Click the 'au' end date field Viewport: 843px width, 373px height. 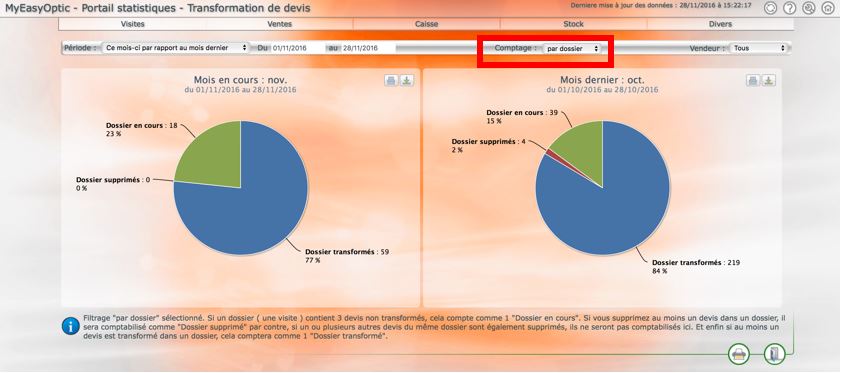[367, 48]
